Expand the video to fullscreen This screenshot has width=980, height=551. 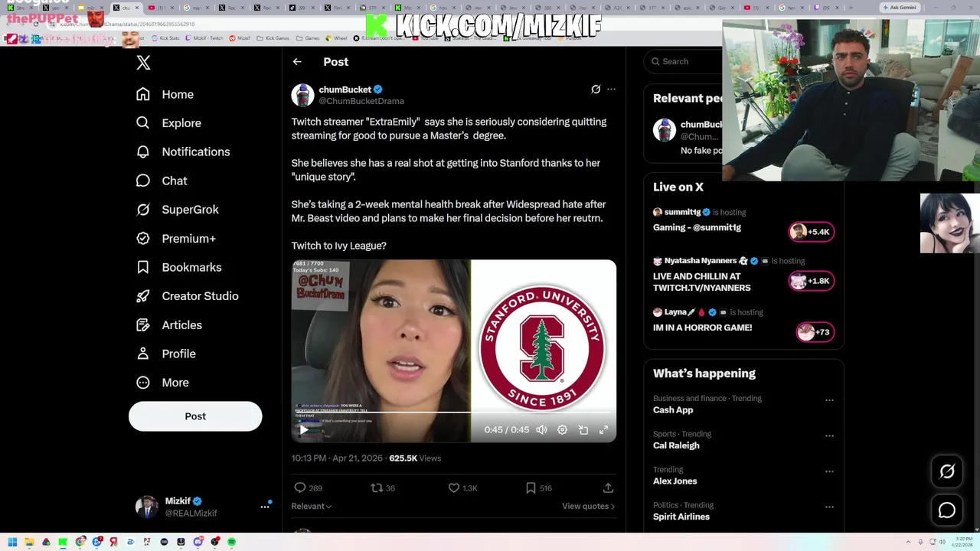603,430
